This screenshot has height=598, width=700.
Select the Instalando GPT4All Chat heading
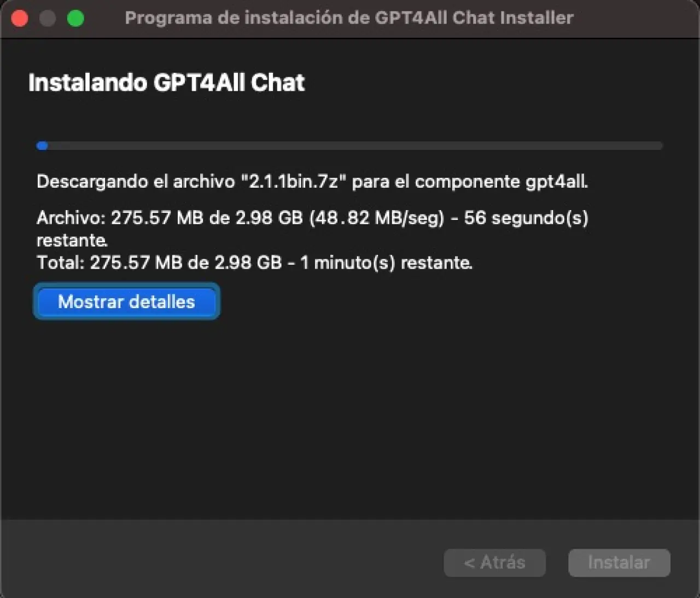pyautogui.click(x=166, y=83)
